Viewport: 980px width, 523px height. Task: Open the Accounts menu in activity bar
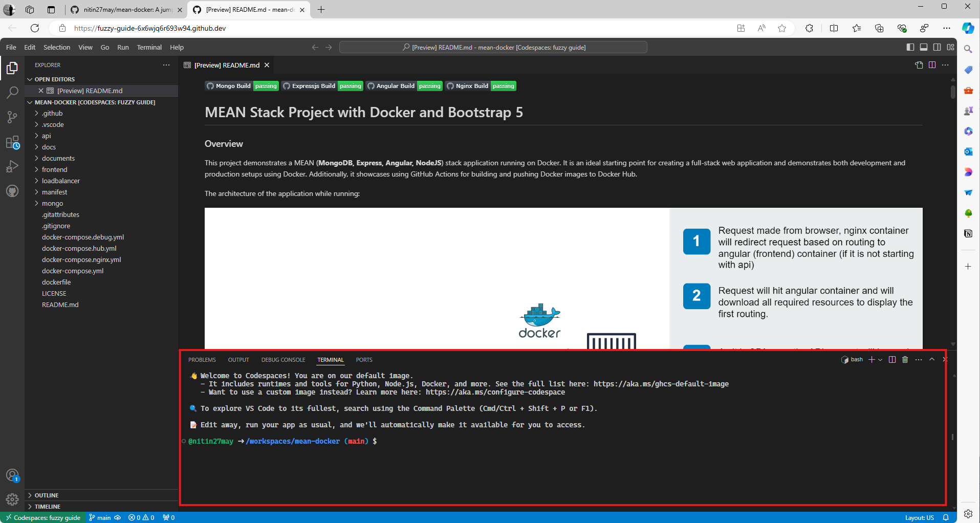click(x=12, y=475)
